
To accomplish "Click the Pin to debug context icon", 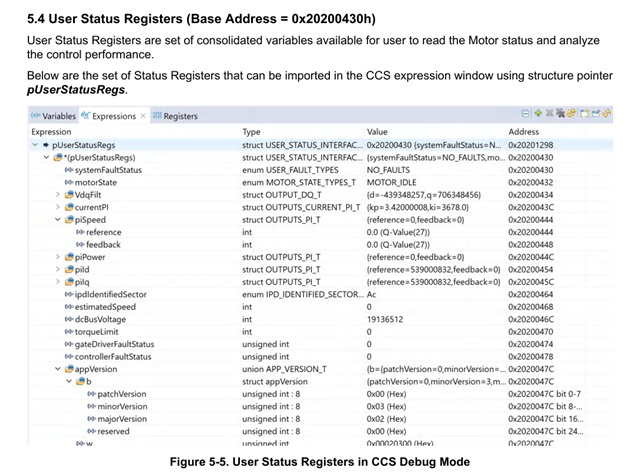I will pyautogui.click(x=596, y=114).
